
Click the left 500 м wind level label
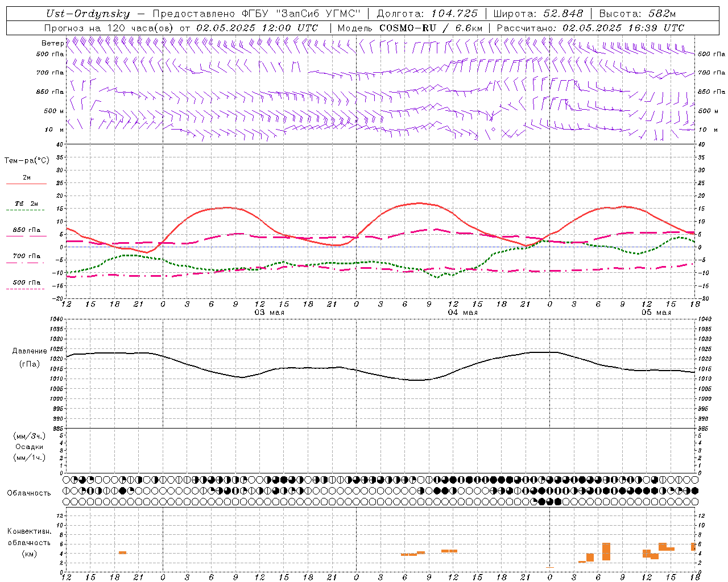tap(54, 111)
